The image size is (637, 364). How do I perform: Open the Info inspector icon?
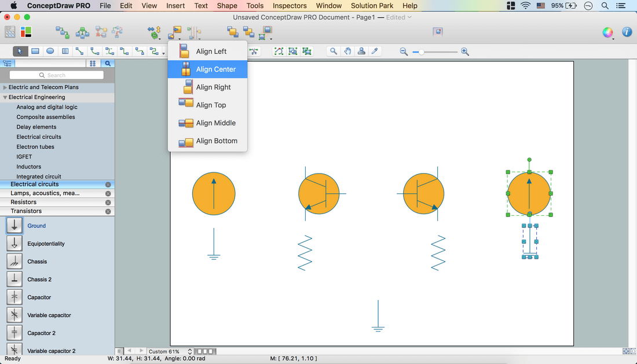627,32
